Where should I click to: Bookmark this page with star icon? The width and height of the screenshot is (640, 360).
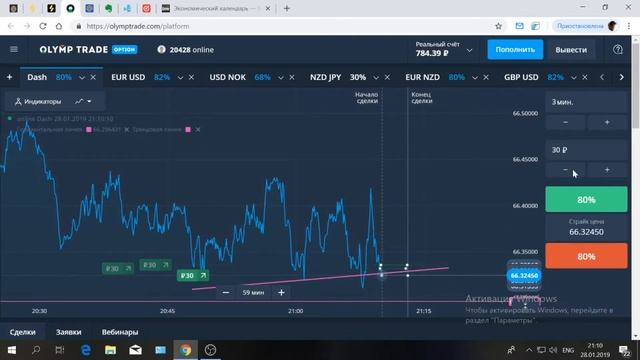pos(498,26)
